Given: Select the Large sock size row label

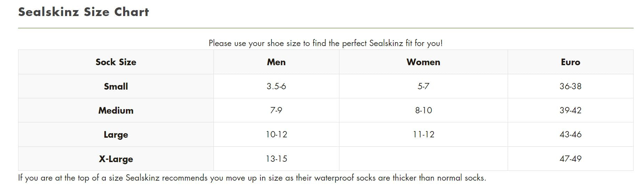Looking at the screenshot, I should coord(116,135).
